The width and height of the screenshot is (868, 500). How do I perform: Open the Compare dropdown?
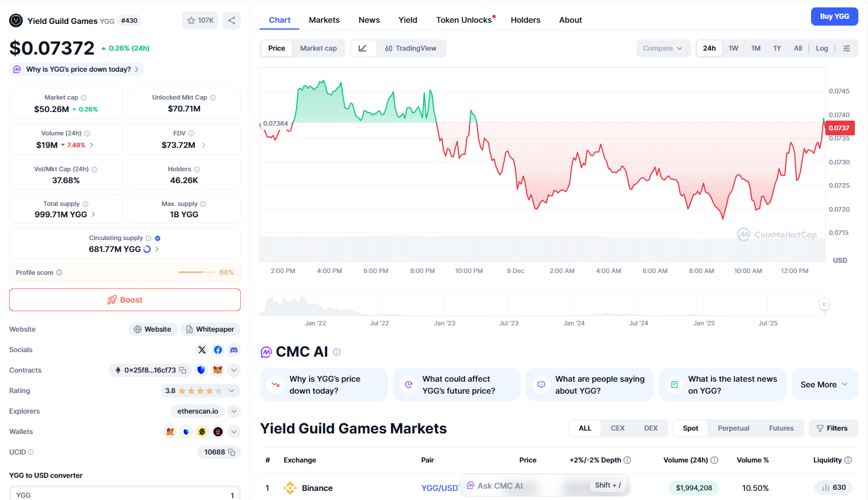pyautogui.click(x=663, y=48)
